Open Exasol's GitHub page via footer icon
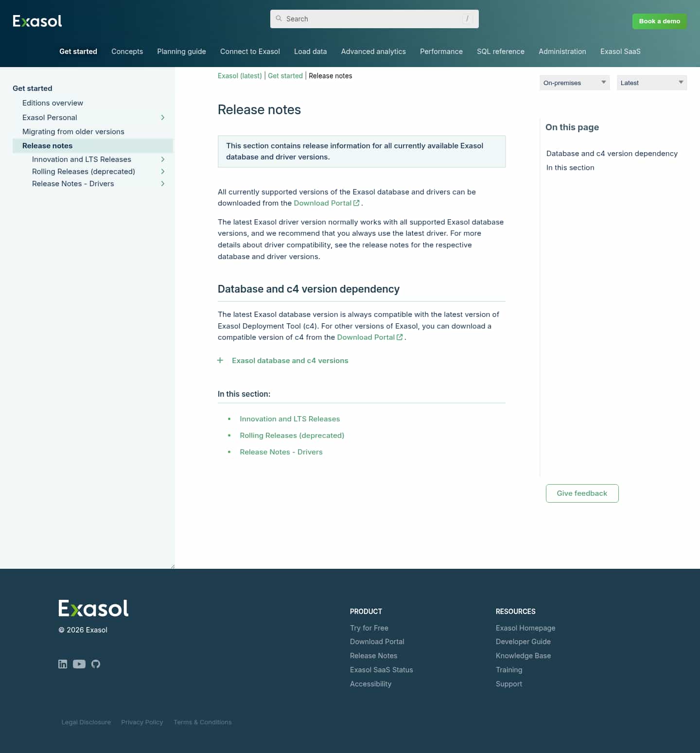This screenshot has height=753, width=700. pos(96,664)
